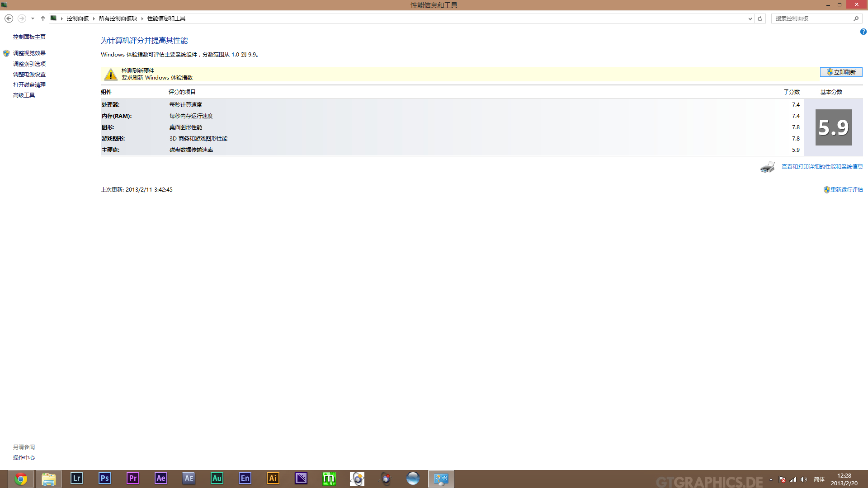868x488 pixels.
Task: Click the volume speaker tray icon
Action: [x=803, y=479]
